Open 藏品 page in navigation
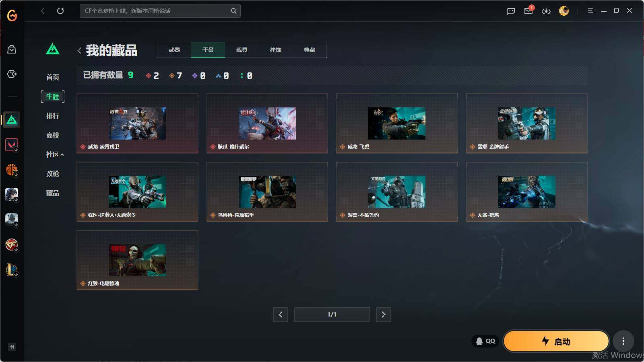 (x=53, y=193)
